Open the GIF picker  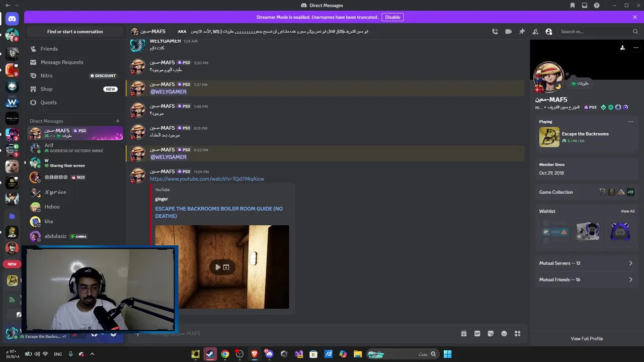[477, 333]
